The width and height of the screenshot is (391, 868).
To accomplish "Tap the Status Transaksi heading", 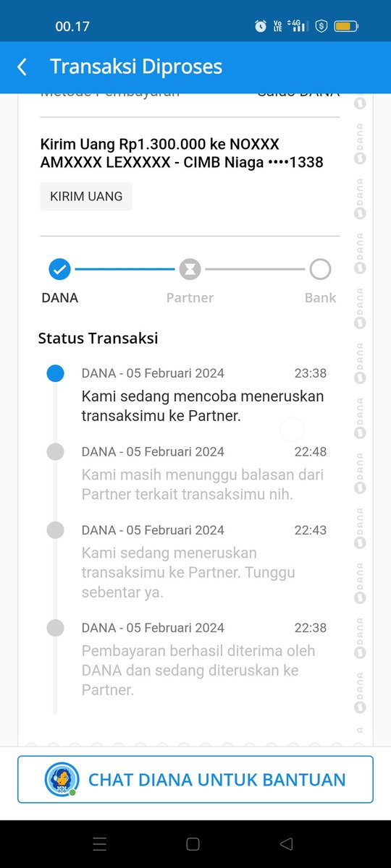I will pos(98,338).
